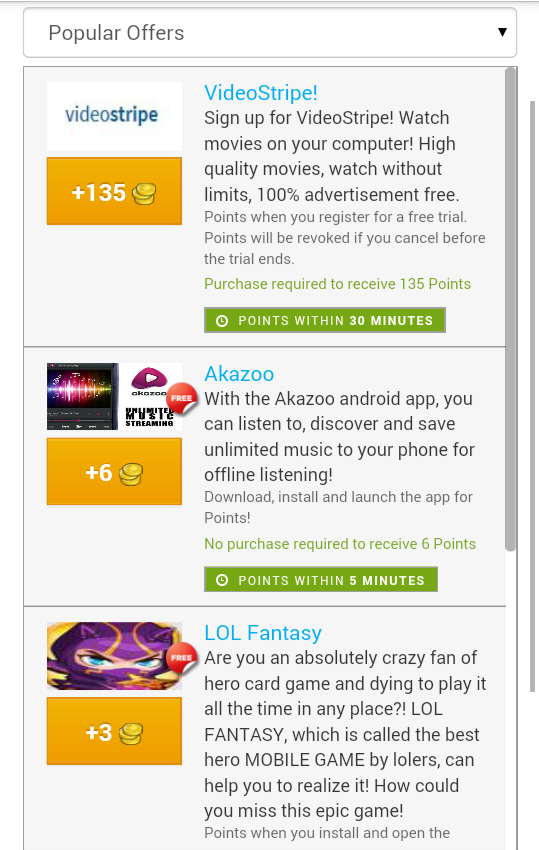Click the clock icon in the 5 MINUTES badge
Image resolution: width=539 pixels, height=850 pixels.
pos(222,580)
